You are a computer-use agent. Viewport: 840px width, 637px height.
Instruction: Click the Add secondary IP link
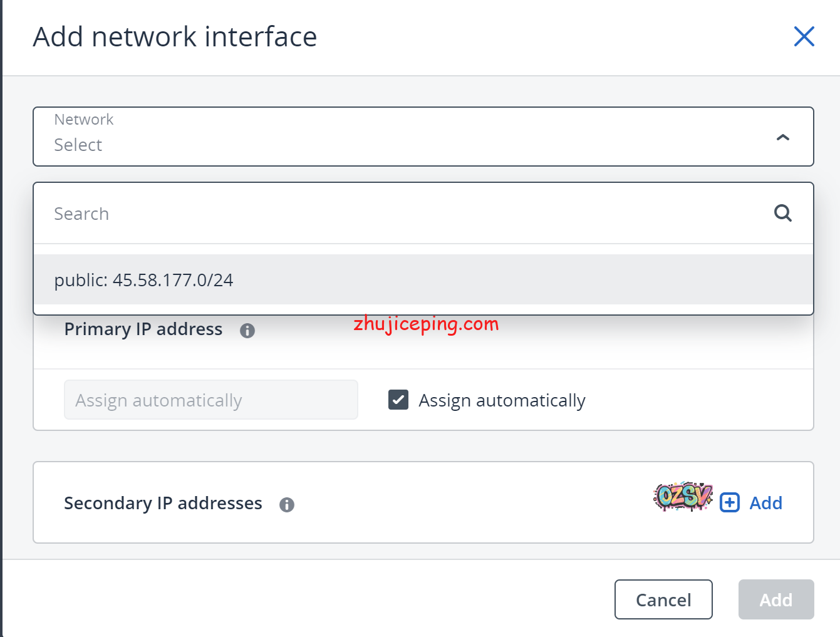[765, 503]
